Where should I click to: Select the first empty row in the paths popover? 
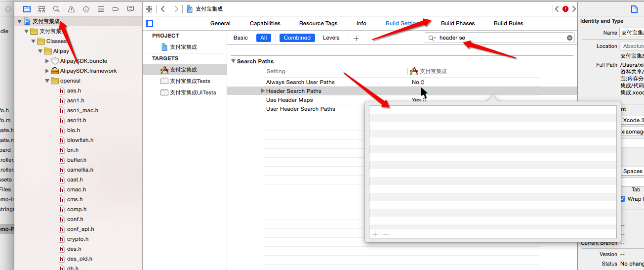point(493,110)
